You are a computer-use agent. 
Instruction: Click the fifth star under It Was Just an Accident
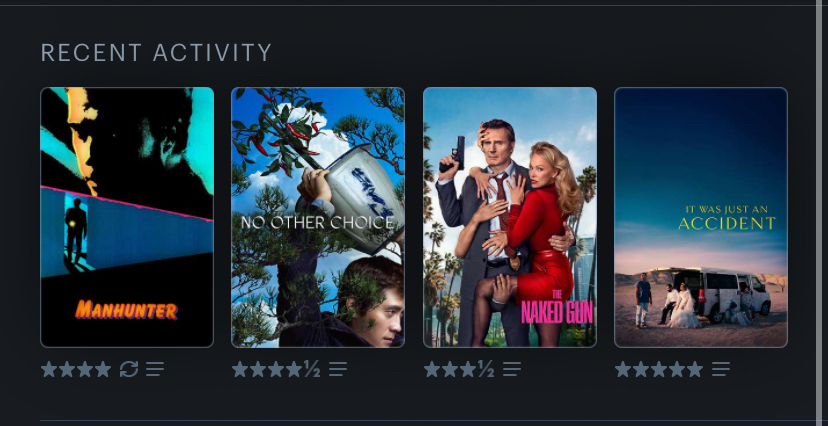(x=695, y=369)
